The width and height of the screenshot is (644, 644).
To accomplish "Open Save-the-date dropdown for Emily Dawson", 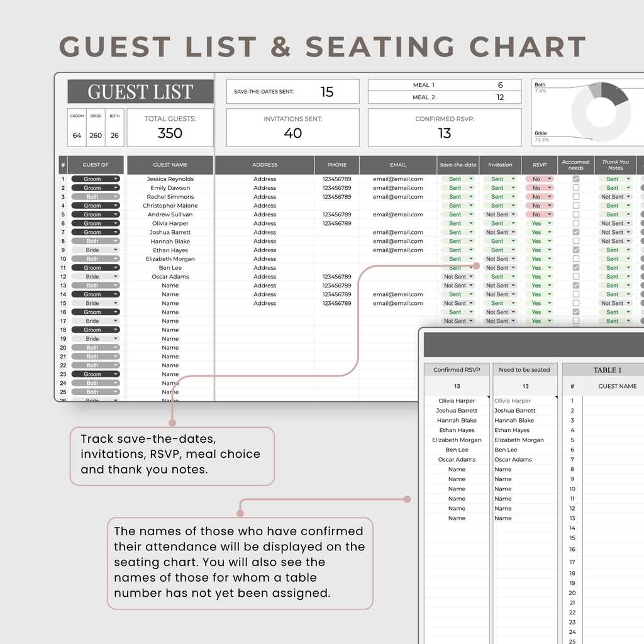I will (x=458, y=187).
